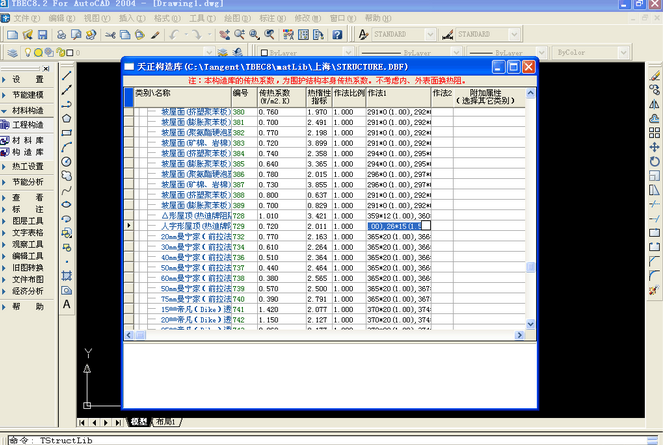664x445 pixels.
Task: Select the Arc draw tool
Action: (67, 147)
